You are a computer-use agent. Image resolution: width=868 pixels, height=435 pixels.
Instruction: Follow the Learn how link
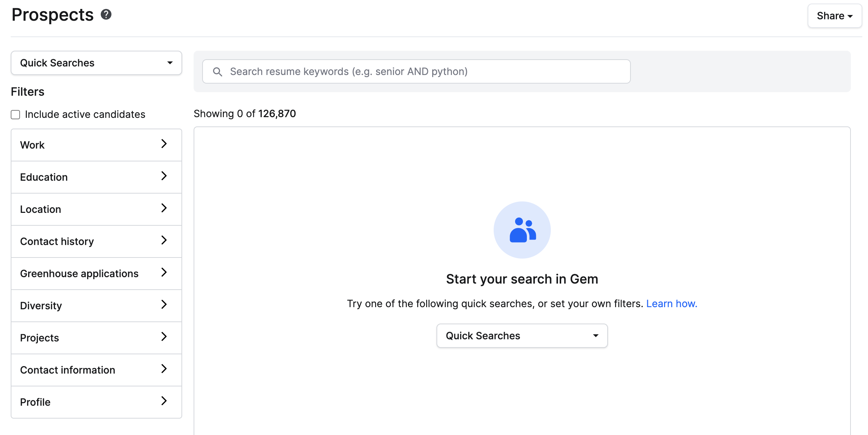click(672, 304)
